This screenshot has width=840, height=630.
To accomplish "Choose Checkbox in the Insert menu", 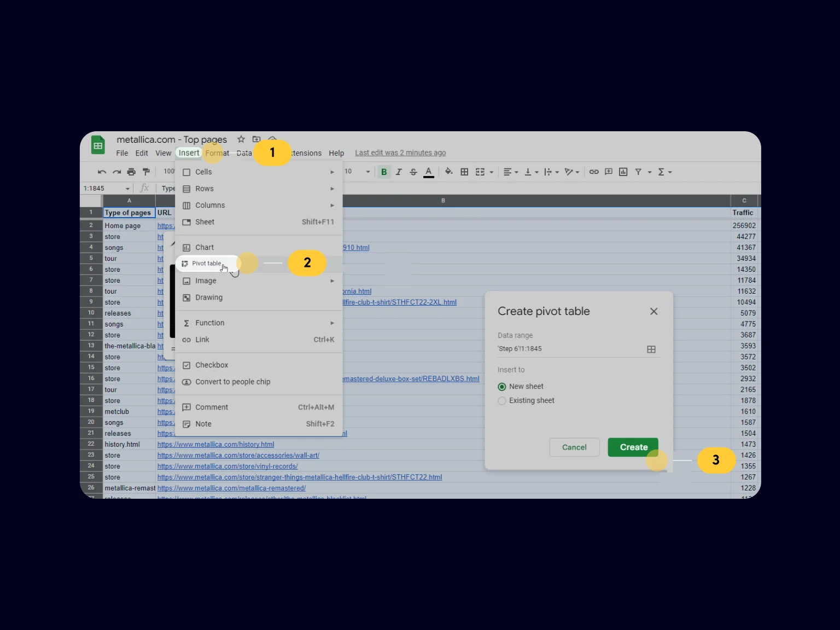I will [259, 365].
